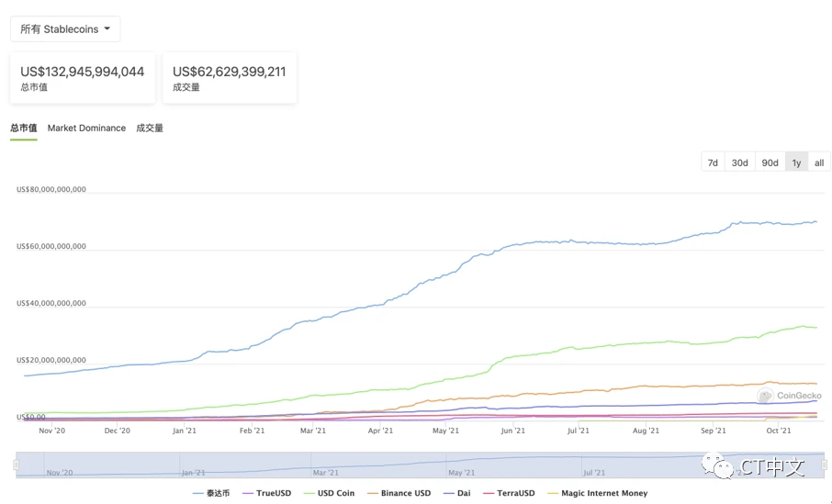Switch to the 总市值 tab
Screen dimensions: 832x504
coord(24,128)
